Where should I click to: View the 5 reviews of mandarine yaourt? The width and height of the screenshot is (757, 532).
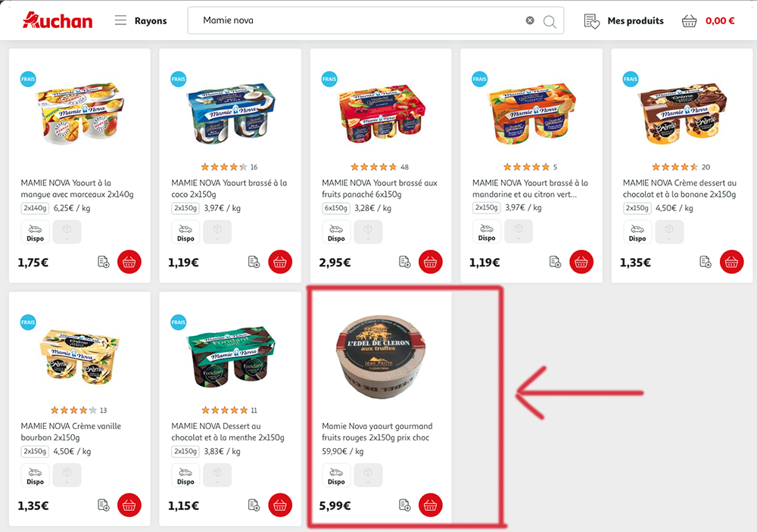530,167
